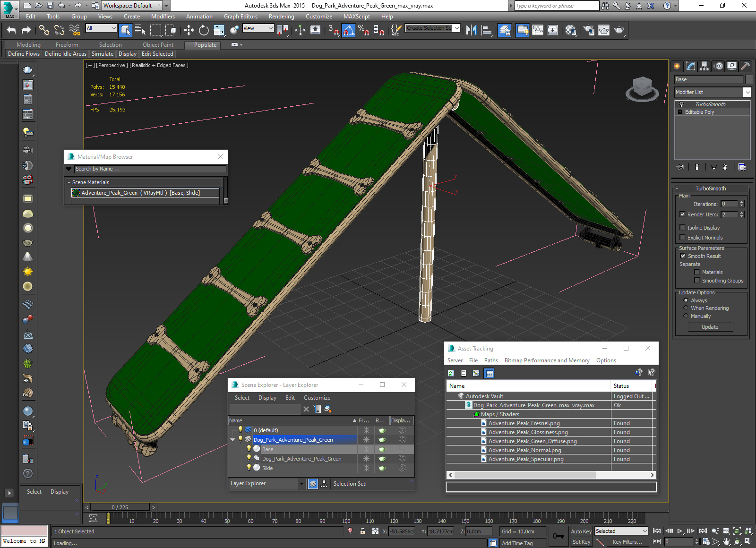Open the Material Editor icon
Screen dimensions: 756x548
point(571,30)
